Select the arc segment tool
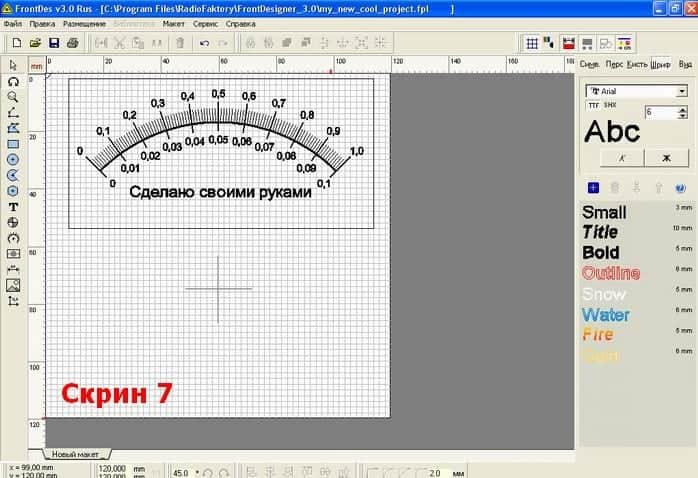Viewport: 698px width, 478px height. tap(13, 175)
